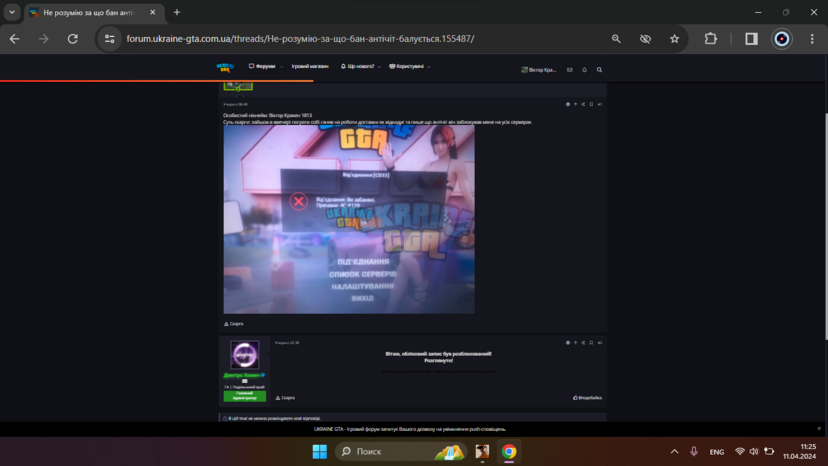Select the 'Не розумію за що бан' tab
The image size is (828, 466).
tap(87, 12)
